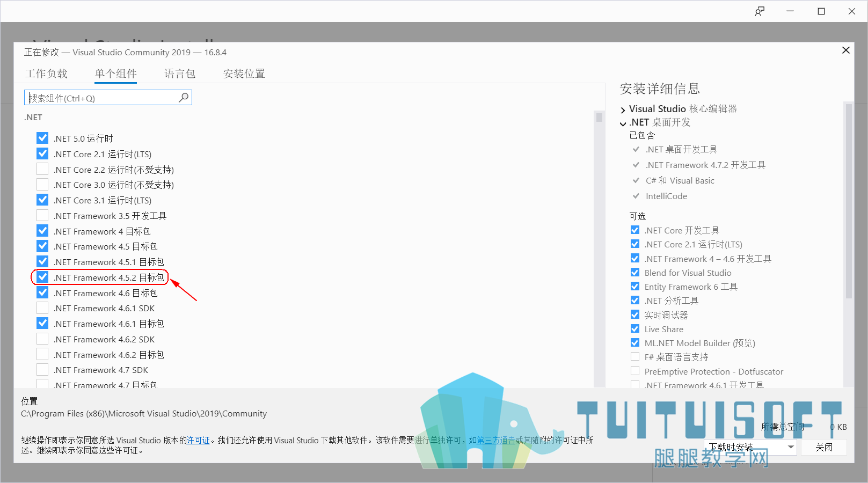Select the IntelliCode included item
This screenshot has width=868, height=483.
[x=666, y=196]
